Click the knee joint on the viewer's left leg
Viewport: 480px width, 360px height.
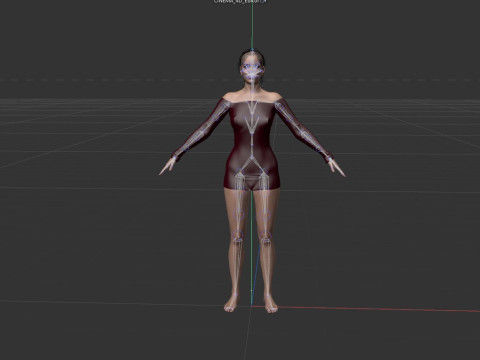pyautogui.click(x=237, y=237)
